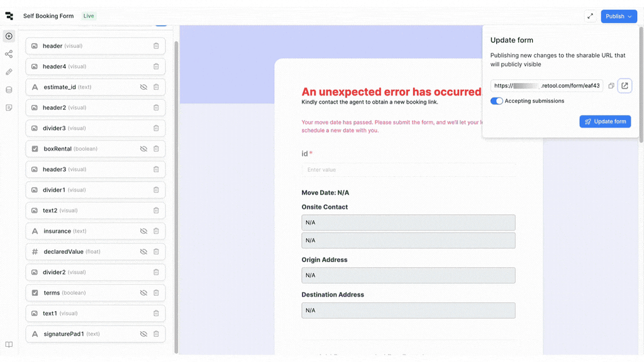644x362 pixels.
Task: Open the form URL in a new tab
Action: click(625, 85)
